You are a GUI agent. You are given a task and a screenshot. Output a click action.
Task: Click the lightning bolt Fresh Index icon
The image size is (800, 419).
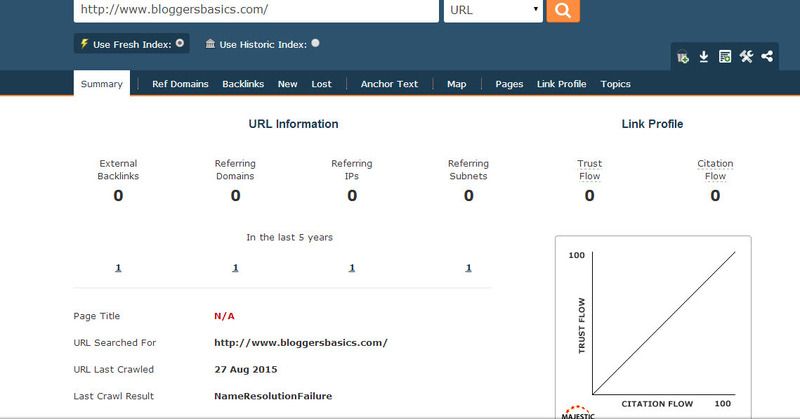tap(84, 44)
